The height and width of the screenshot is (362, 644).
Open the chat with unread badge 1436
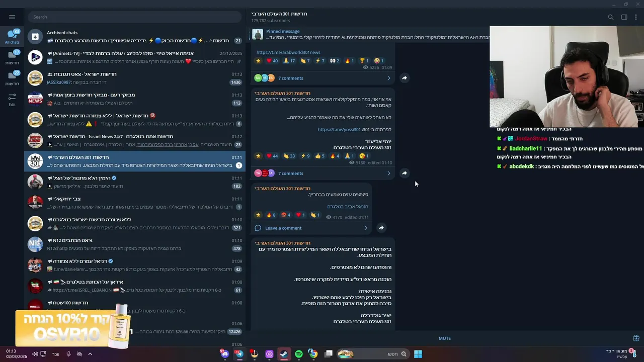pyautogui.click(x=135, y=78)
